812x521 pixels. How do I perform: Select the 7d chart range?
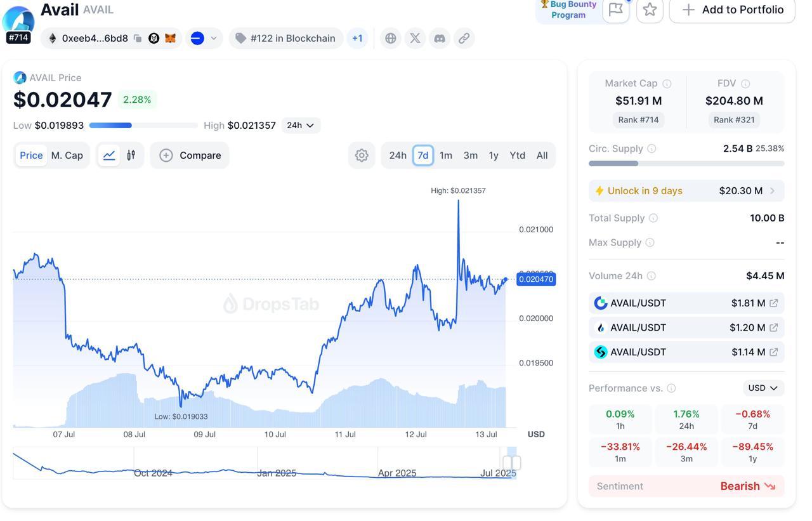point(423,155)
